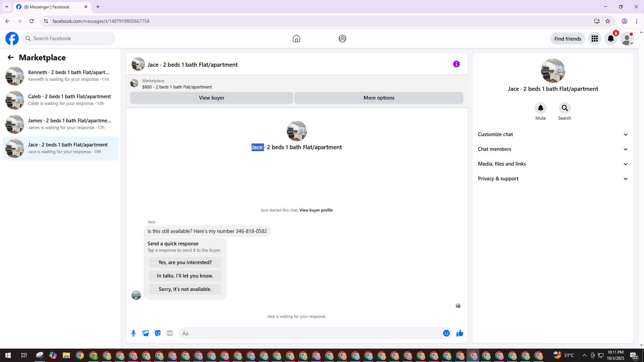The width and height of the screenshot is (644, 362).
Task: Show hidden system tray icons
Action: [x=585, y=355]
